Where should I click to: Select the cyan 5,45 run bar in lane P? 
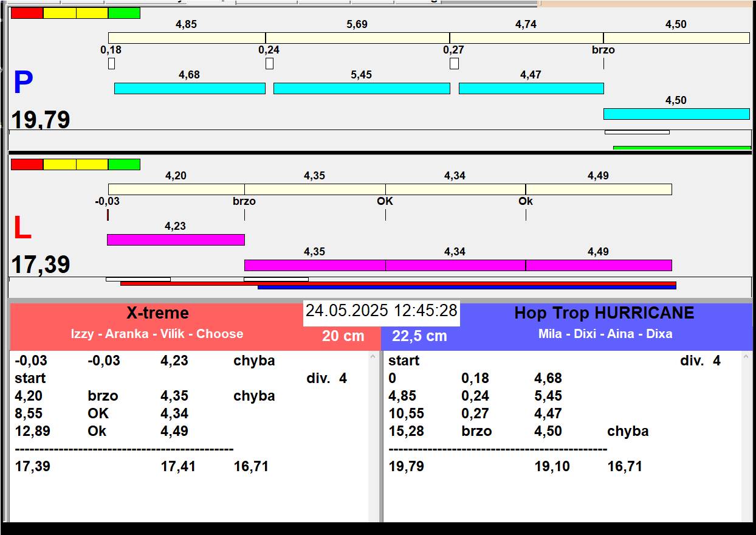[x=362, y=88]
